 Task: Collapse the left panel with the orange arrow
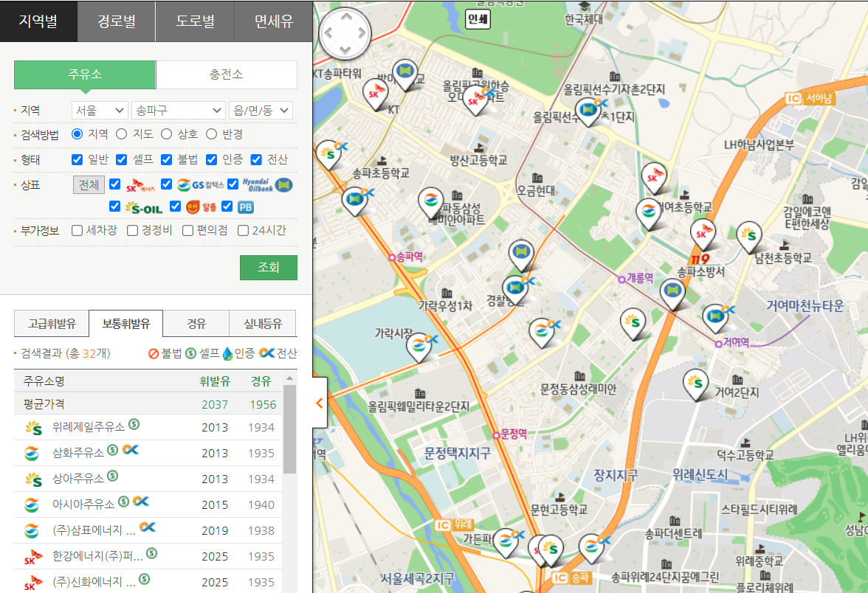point(318,403)
